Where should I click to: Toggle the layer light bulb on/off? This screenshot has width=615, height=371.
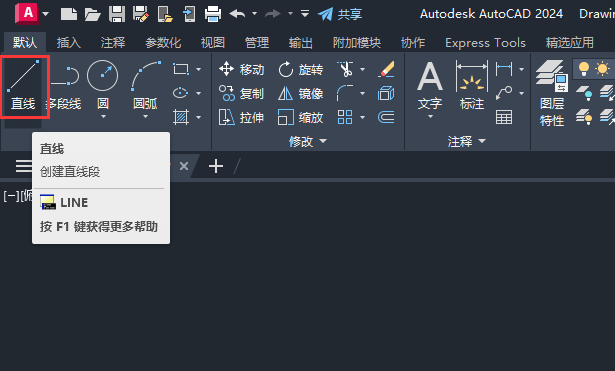click(584, 69)
